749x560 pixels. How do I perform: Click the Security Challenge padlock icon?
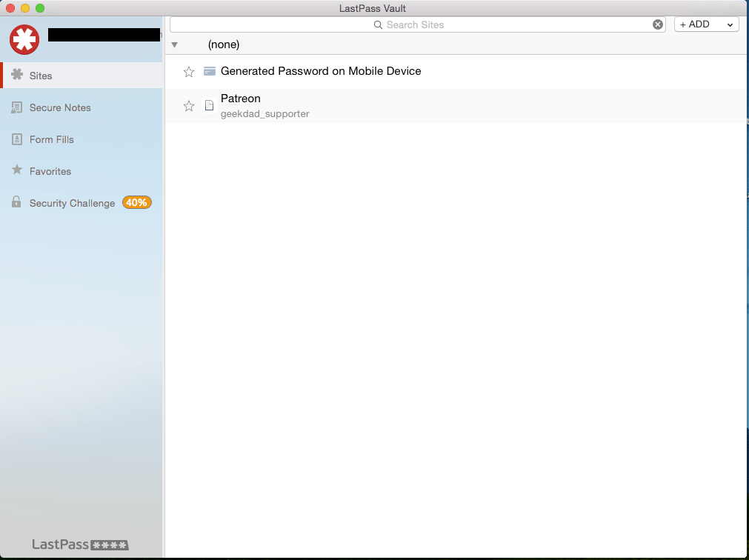pyautogui.click(x=16, y=202)
